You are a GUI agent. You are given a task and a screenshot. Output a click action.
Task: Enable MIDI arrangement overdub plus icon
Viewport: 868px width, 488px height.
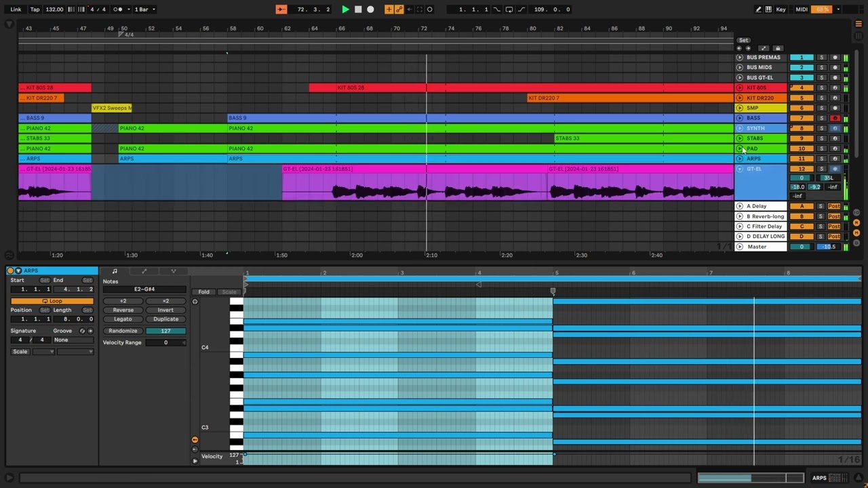click(389, 9)
